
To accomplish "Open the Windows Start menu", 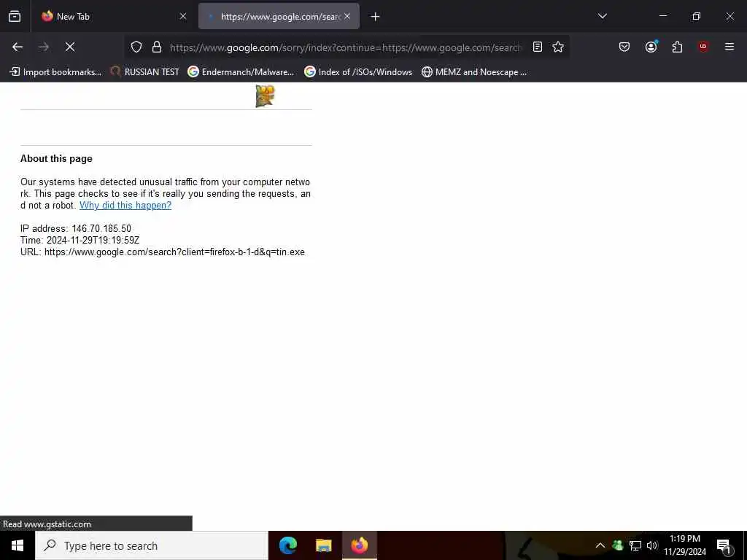I will pyautogui.click(x=18, y=545).
